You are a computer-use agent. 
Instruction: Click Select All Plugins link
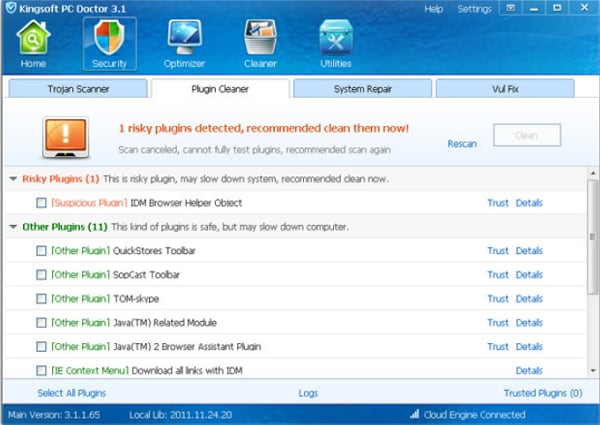[72, 393]
